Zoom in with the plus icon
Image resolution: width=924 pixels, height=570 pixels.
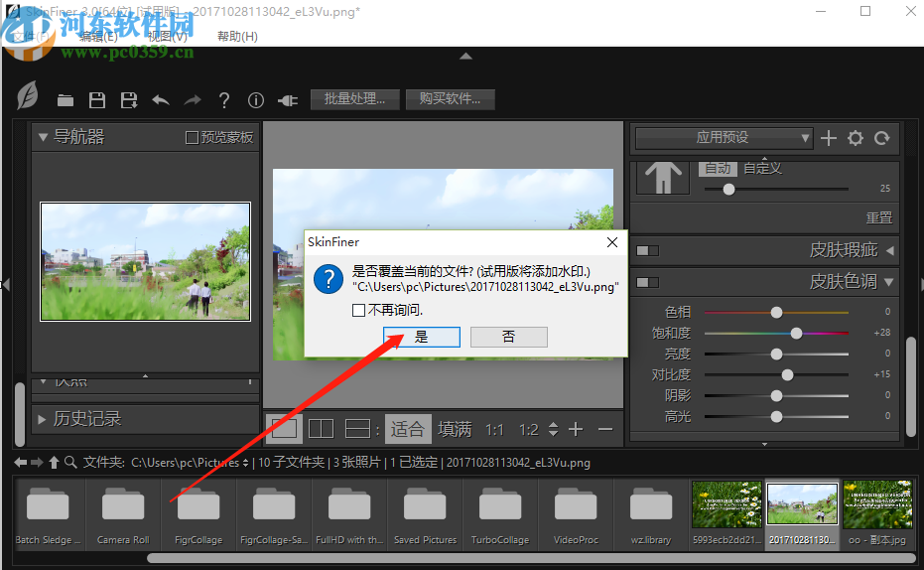coord(576,429)
